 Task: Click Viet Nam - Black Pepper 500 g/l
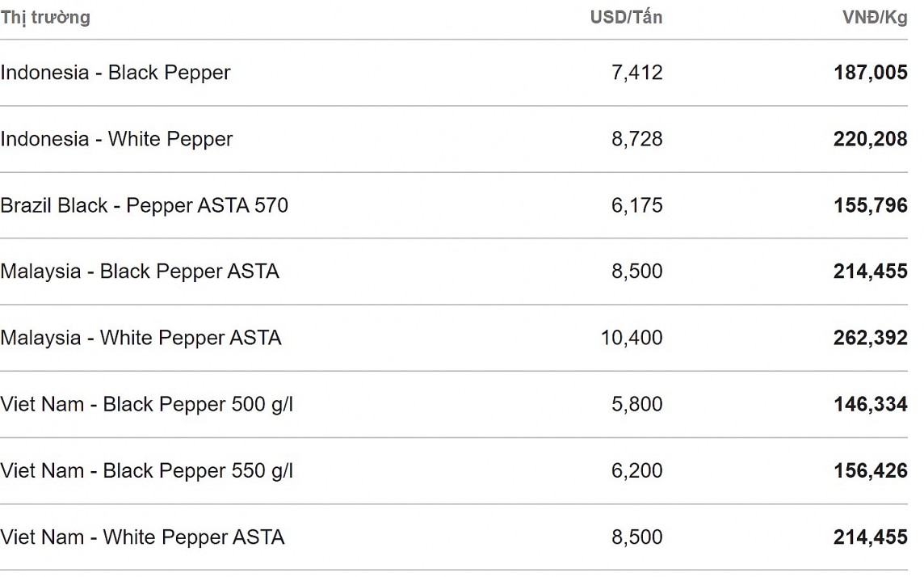pos(146,404)
